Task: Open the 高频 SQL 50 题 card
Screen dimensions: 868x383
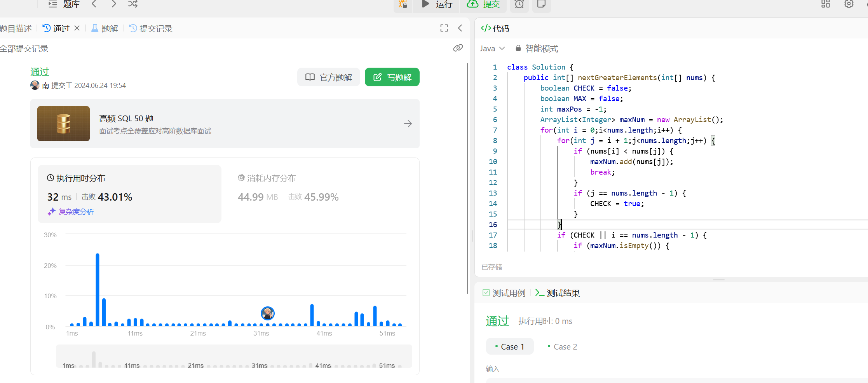Action: coord(225,124)
